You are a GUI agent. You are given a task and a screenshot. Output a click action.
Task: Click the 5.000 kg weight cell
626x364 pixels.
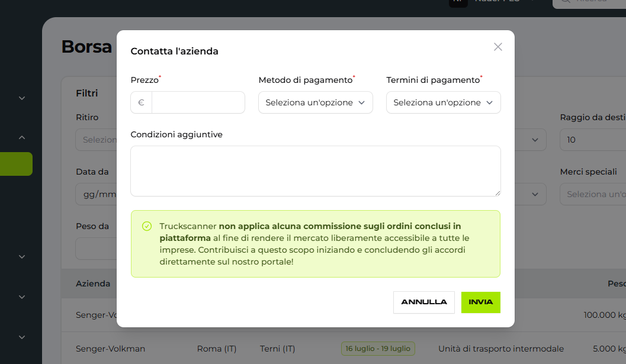[609, 349]
